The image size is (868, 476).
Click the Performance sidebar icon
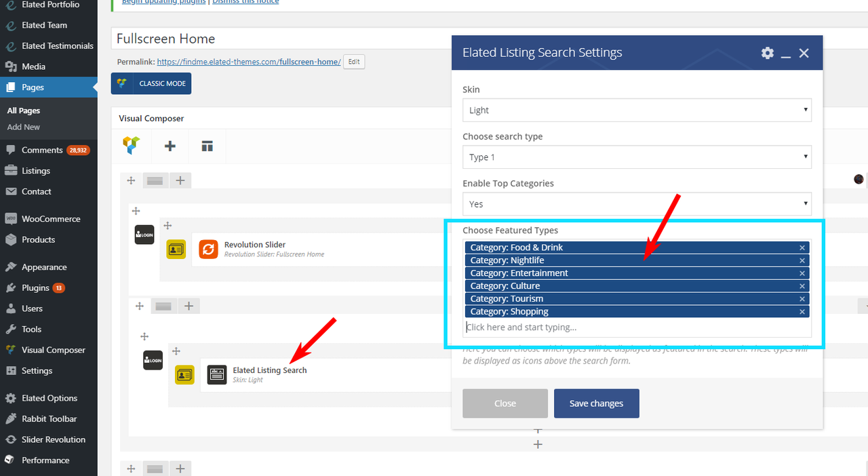click(10, 460)
